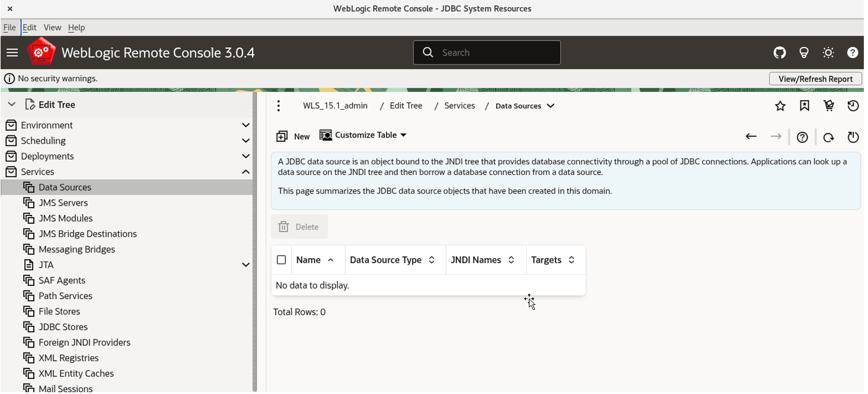Viewport: 868px width, 394px height.
Task: Open the help question mark in header
Action: [x=853, y=53]
